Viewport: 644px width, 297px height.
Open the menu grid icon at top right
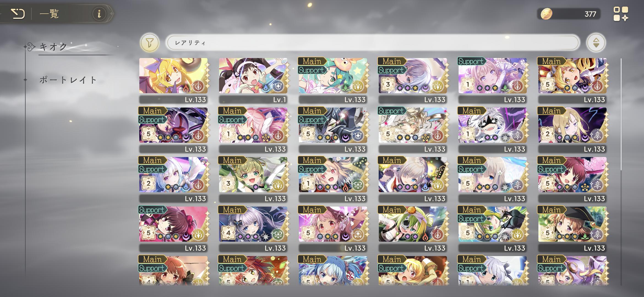tap(621, 14)
